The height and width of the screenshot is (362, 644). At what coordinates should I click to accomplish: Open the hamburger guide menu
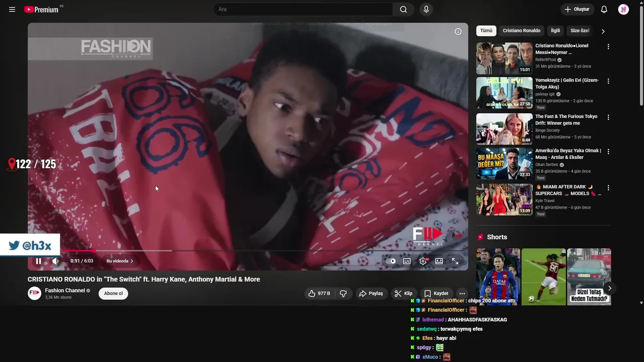12,10
